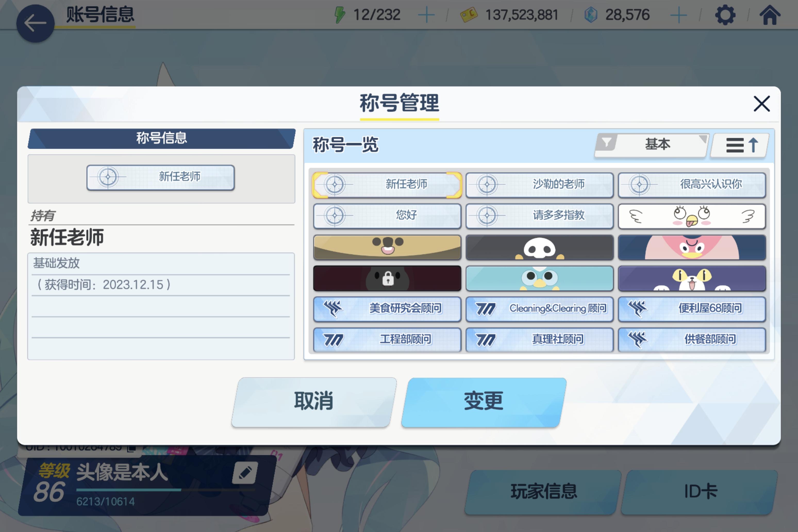The width and height of the screenshot is (798, 532).
Task: Open settings with the gear icon
Action: point(725,15)
